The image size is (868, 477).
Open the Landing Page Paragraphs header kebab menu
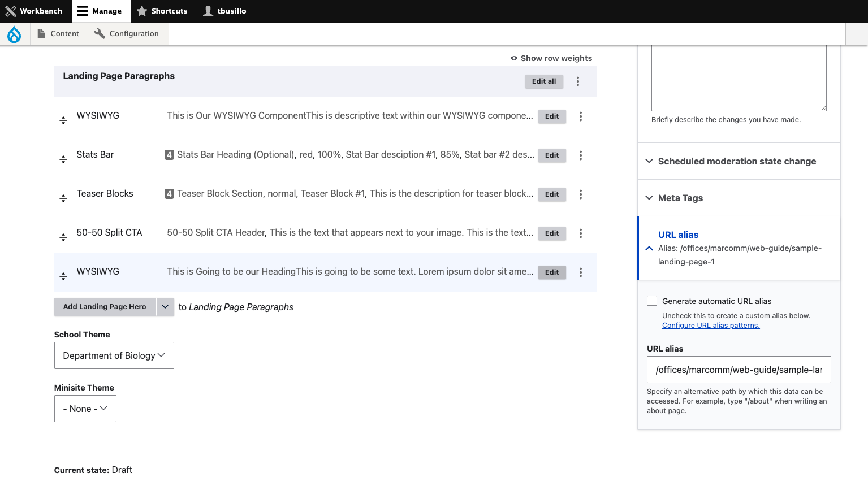pos(578,81)
